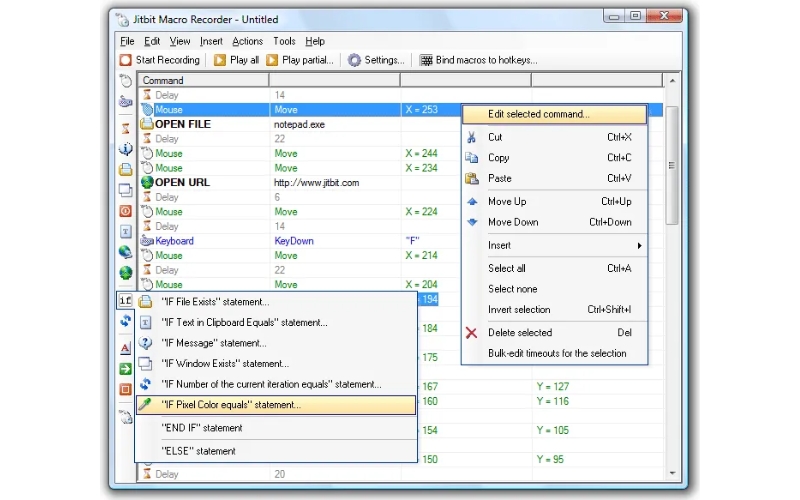Select "IF Message" statement... option

(276, 343)
